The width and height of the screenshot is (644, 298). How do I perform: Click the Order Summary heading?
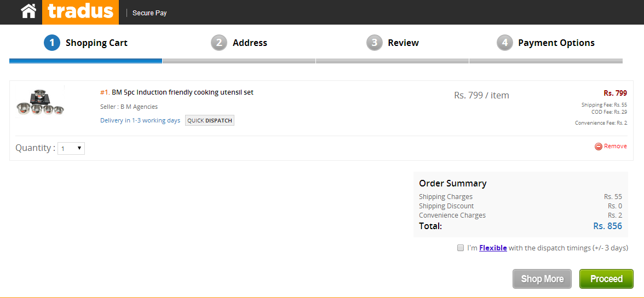click(452, 183)
